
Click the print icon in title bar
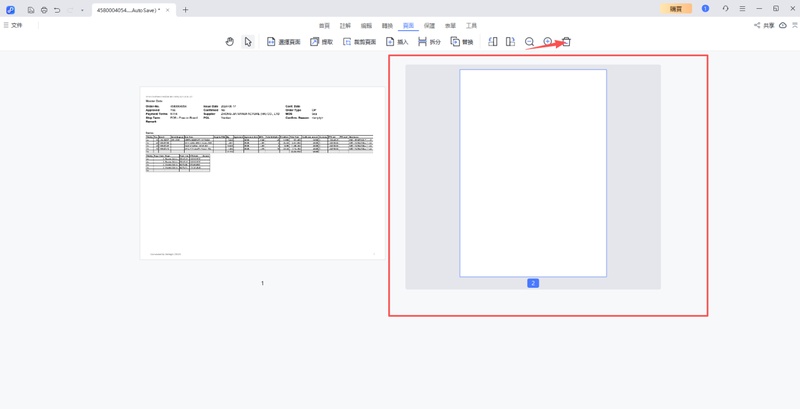tap(44, 9)
